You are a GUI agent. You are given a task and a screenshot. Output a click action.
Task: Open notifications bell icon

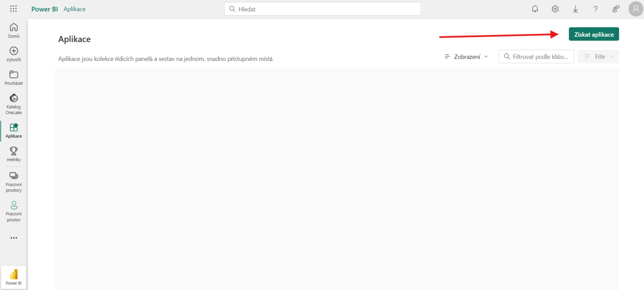click(535, 9)
